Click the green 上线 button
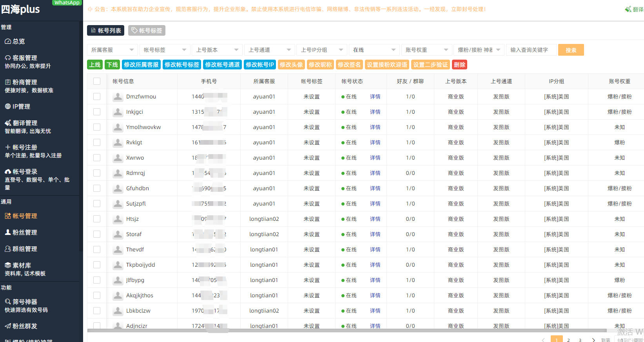Screen dimensions: 644x342 (x=95, y=65)
